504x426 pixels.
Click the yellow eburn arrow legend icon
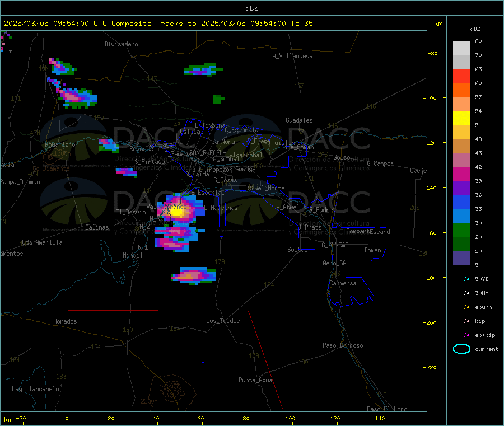(x=461, y=307)
